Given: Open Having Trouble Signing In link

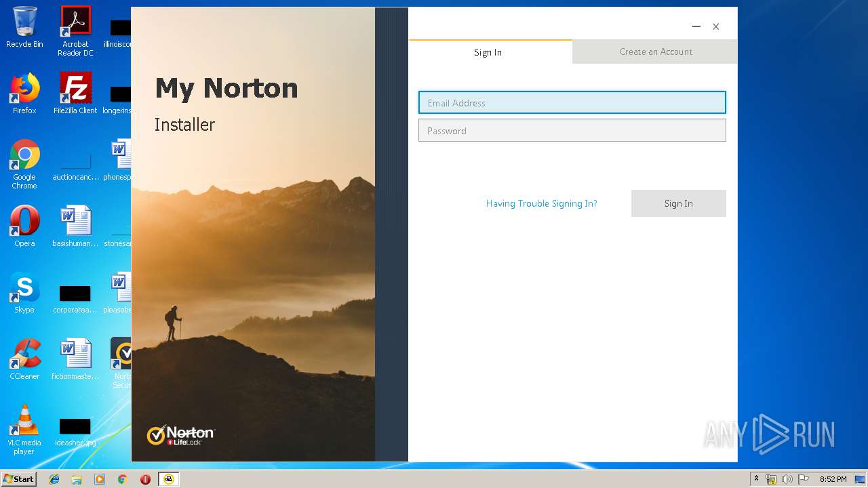Looking at the screenshot, I should (x=541, y=203).
